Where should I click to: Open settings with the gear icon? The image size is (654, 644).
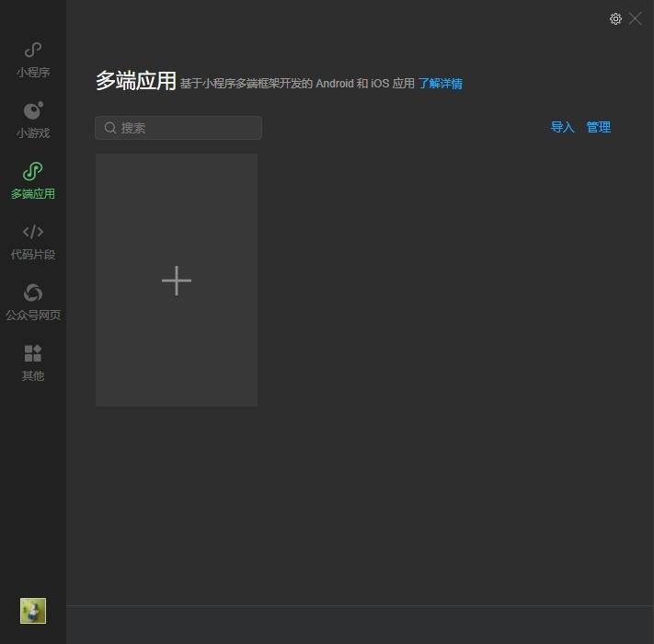615,18
